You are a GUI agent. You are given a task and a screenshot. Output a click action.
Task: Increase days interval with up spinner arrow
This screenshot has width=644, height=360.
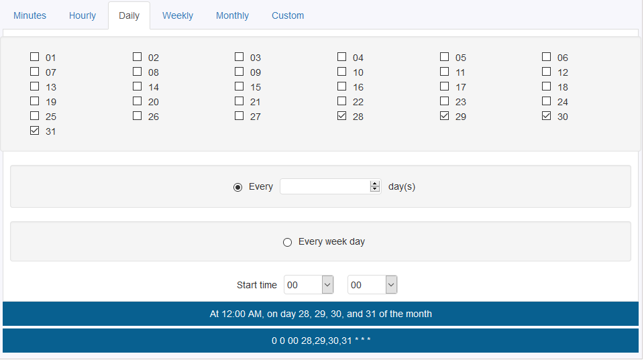[x=374, y=184]
